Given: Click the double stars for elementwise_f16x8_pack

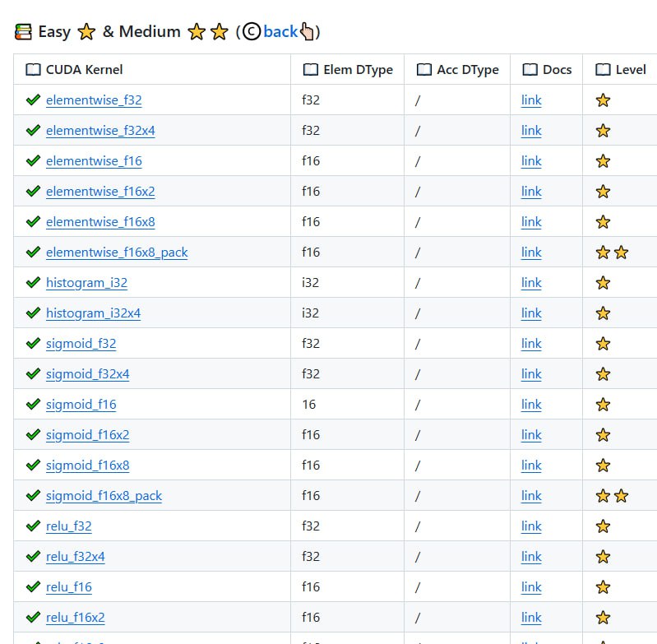Looking at the screenshot, I should pos(612,253).
